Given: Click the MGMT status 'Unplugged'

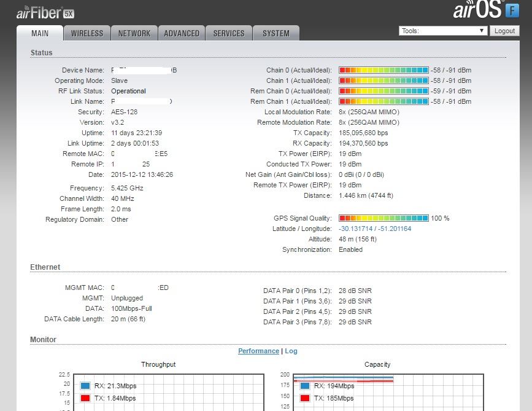Looking at the screenshot, I should (127, 298).
